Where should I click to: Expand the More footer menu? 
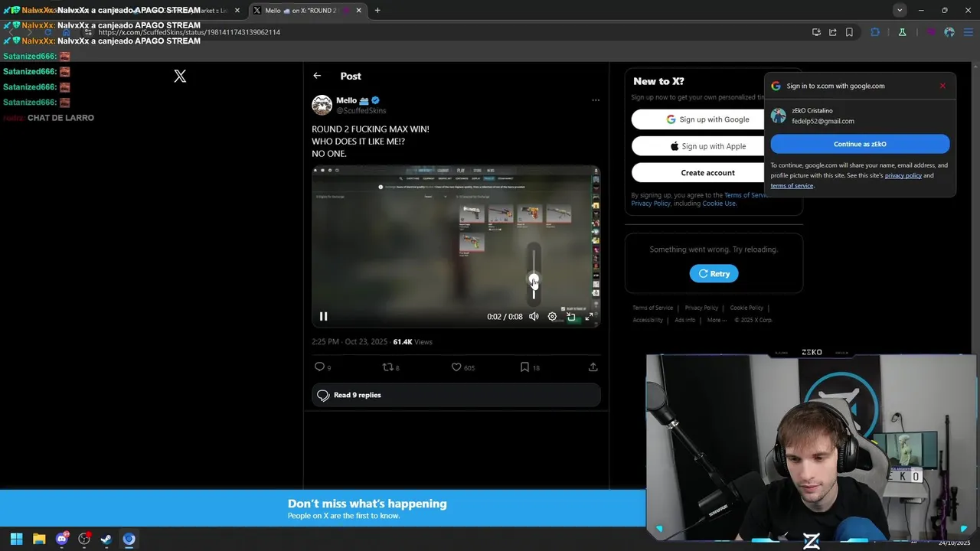point(717,320)
